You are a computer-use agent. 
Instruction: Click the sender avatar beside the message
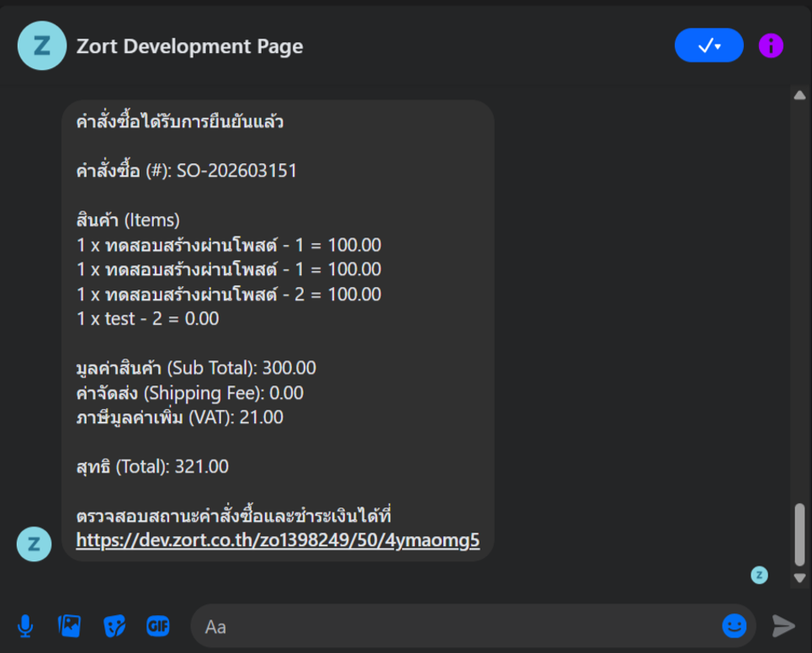pyautogui.click(x=34, y=544)
